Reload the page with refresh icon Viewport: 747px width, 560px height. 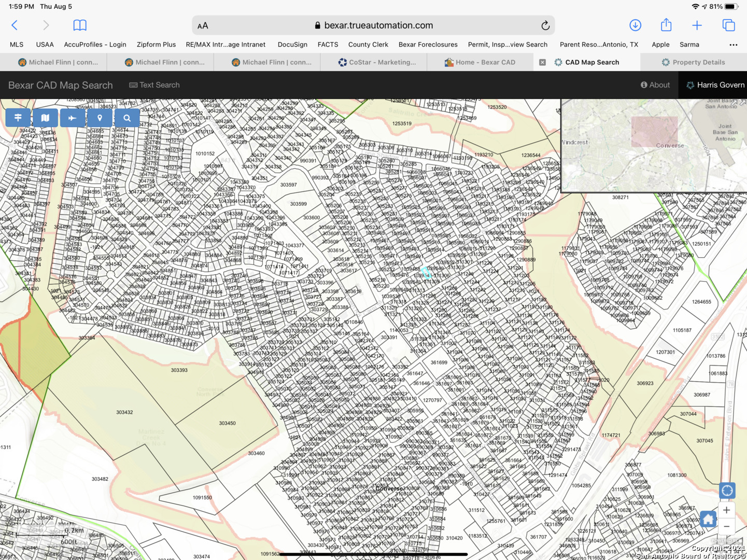(545, 25)
